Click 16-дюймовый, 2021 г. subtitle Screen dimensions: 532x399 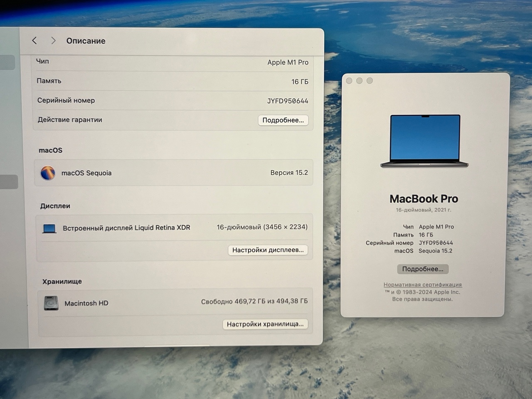click(x=424, y=210)
